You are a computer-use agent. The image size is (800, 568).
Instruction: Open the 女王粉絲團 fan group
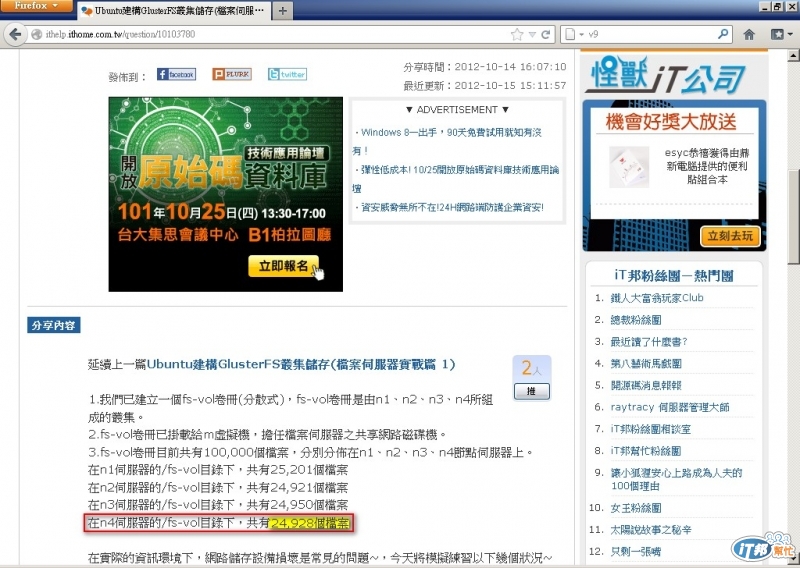pos(636,508)
